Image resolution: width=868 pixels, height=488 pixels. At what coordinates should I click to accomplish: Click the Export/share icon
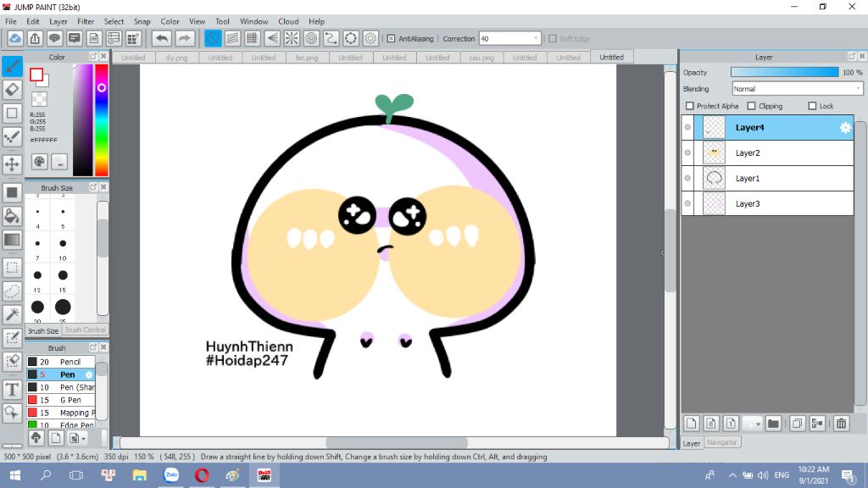point(35,38)
